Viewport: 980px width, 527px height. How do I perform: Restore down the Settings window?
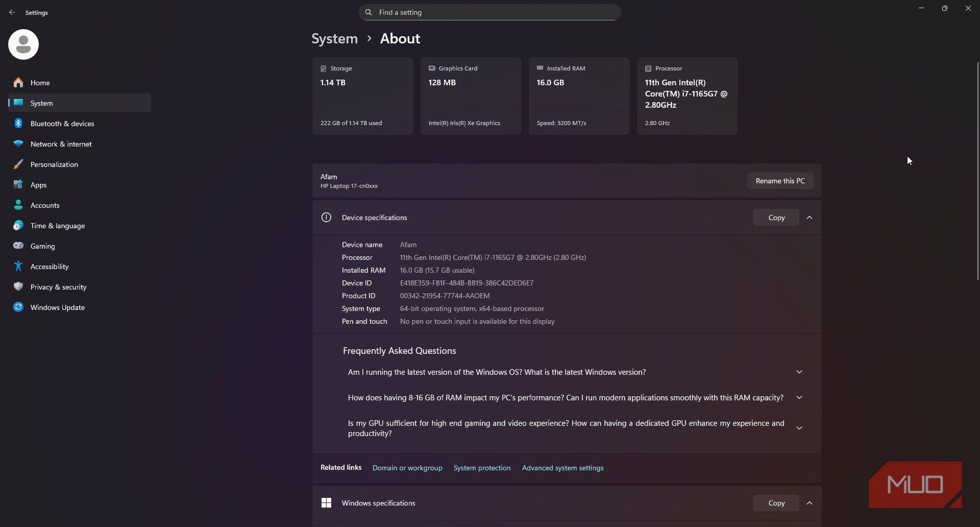tap(945, 8)
